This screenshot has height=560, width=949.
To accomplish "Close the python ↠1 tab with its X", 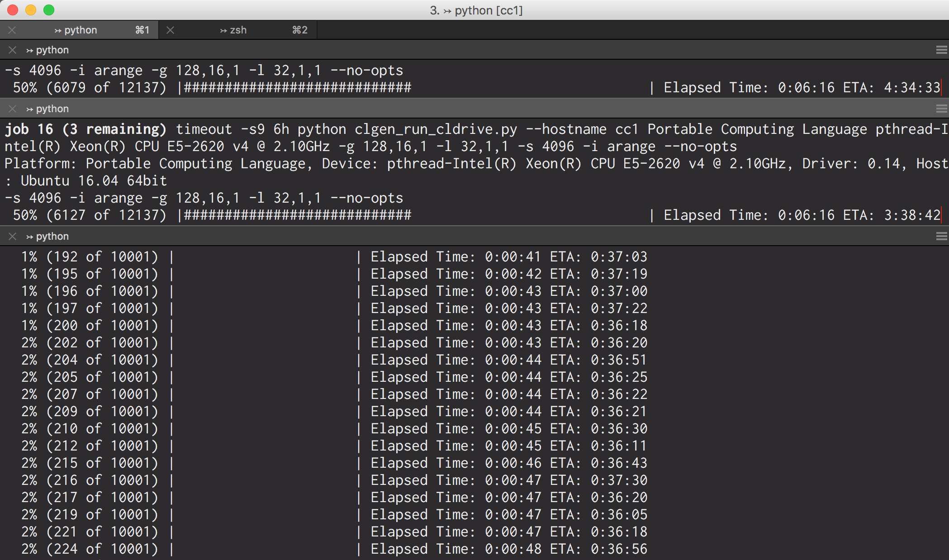I will 12,30.
